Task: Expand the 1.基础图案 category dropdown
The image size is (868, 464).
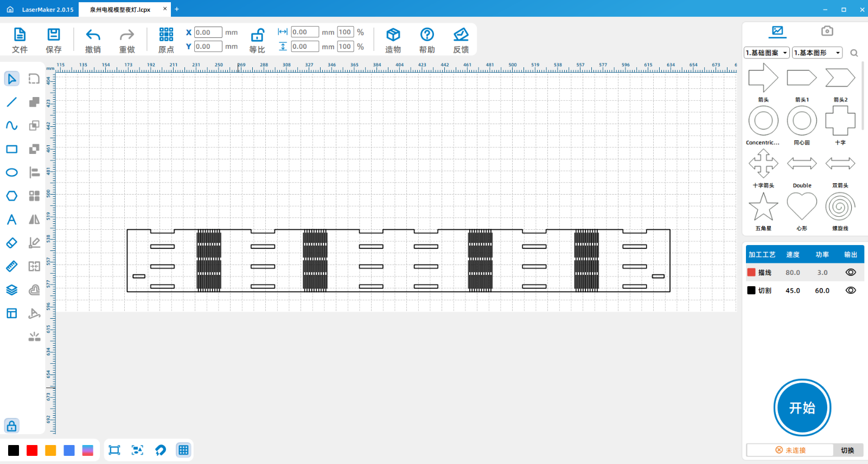Action: click(767, 53)
